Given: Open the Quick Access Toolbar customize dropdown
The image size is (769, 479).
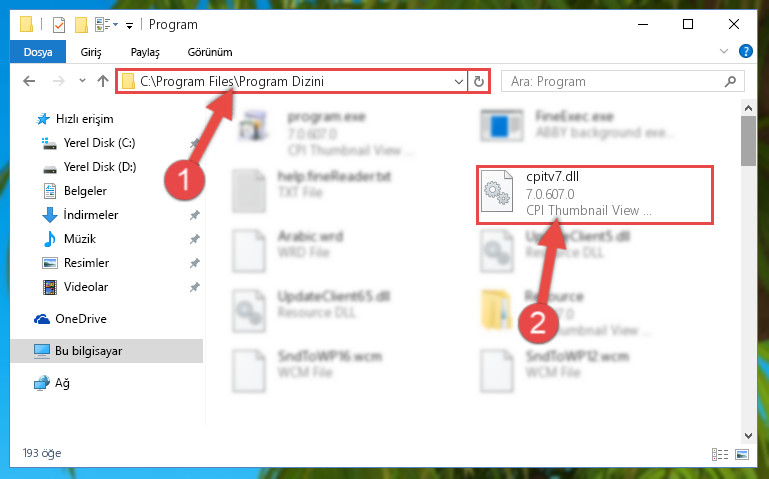Looking at the screenshot, I should [x=129, y=25].
